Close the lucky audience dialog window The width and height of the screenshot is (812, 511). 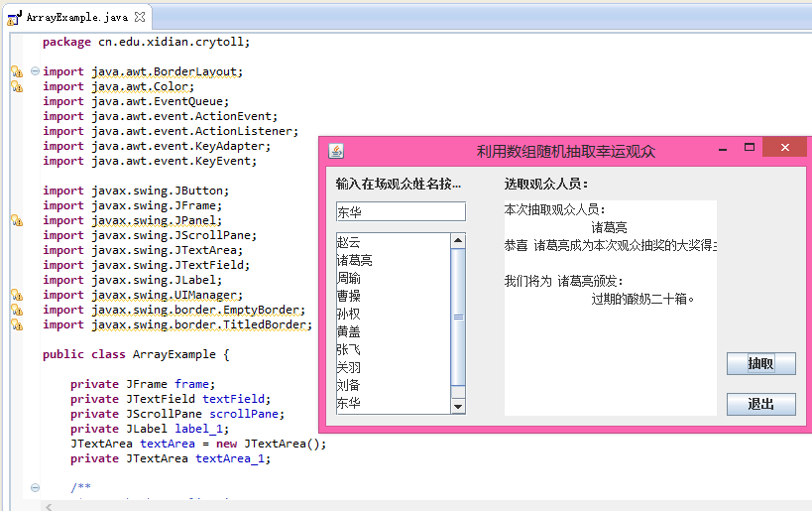784,147
